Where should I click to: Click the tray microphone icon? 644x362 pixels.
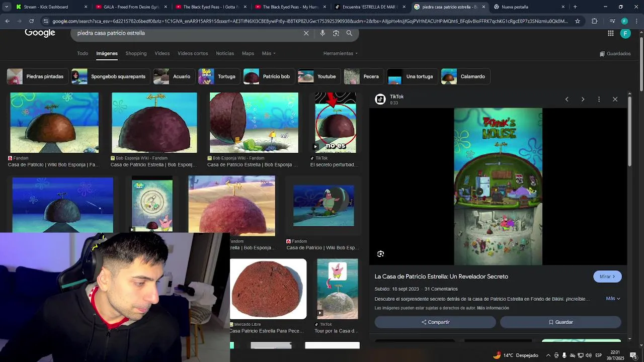pyautogui.click(x=564, y=355)
